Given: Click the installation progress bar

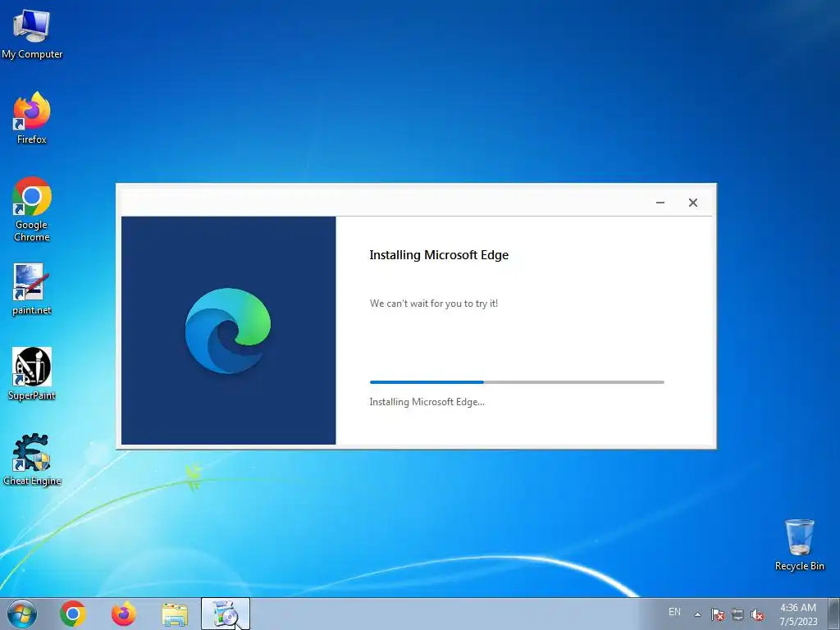Looking at the screenshot, I should pyautogui.click(x=517, y=382).
